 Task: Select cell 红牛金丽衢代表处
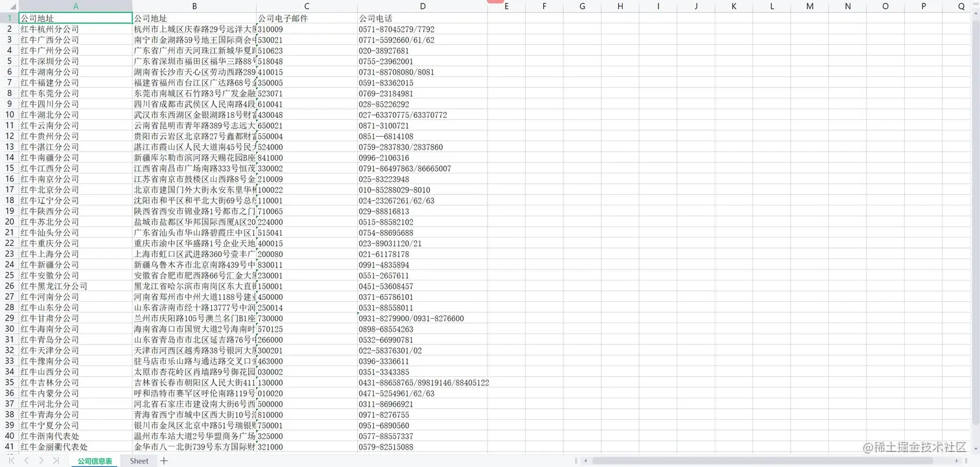[76, 446]
